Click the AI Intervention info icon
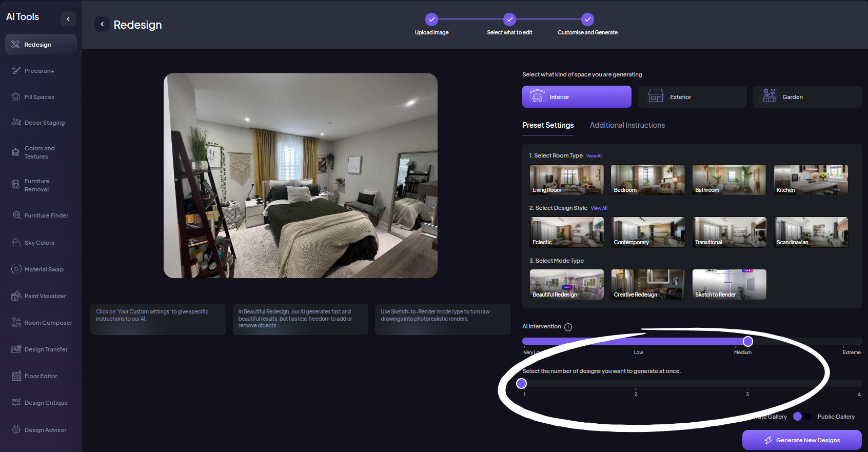 point(568,327)
